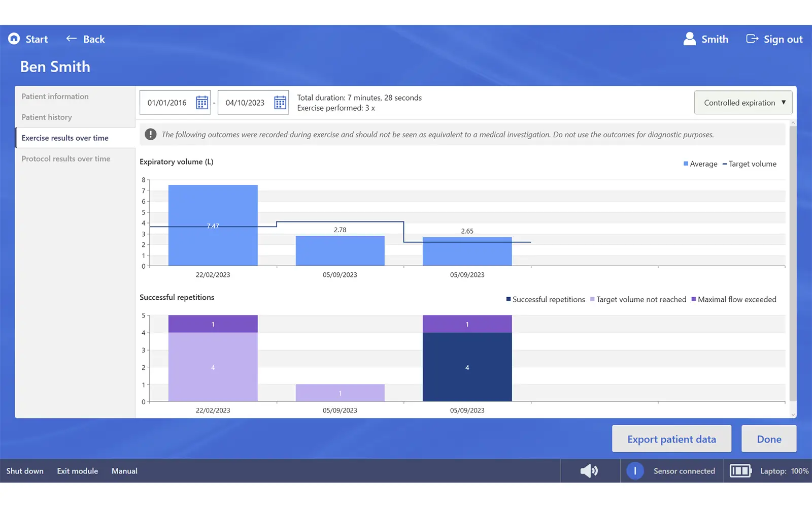Image resolution: width=812 pixels, height=508 pixels.
Task: Click the Expiratory volume (L) chart title
Action: pyautogui.click(x=177, y=162)
